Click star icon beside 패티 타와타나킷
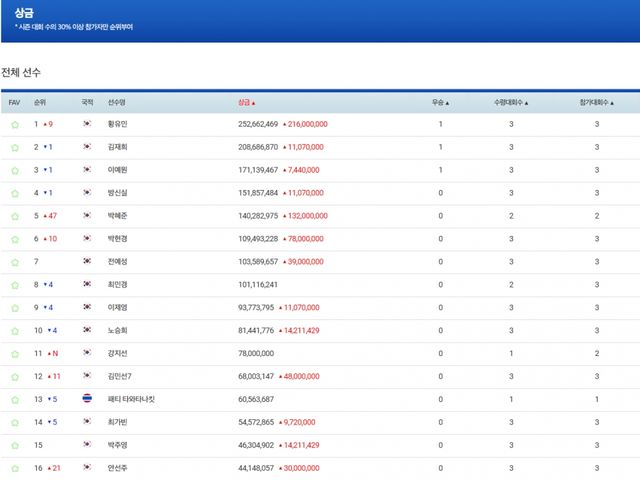This screenshot has width=640, height=480. [x=14, y=399]
